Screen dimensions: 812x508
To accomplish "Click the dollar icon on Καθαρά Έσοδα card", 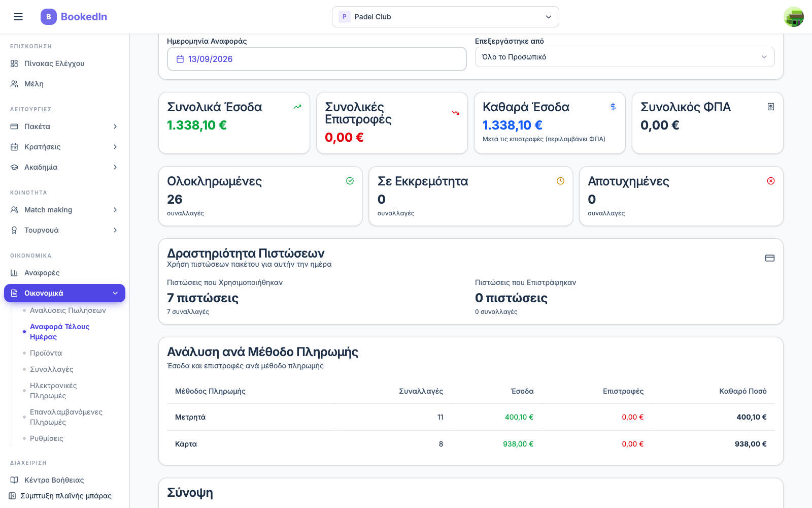I will pos(613,107).
